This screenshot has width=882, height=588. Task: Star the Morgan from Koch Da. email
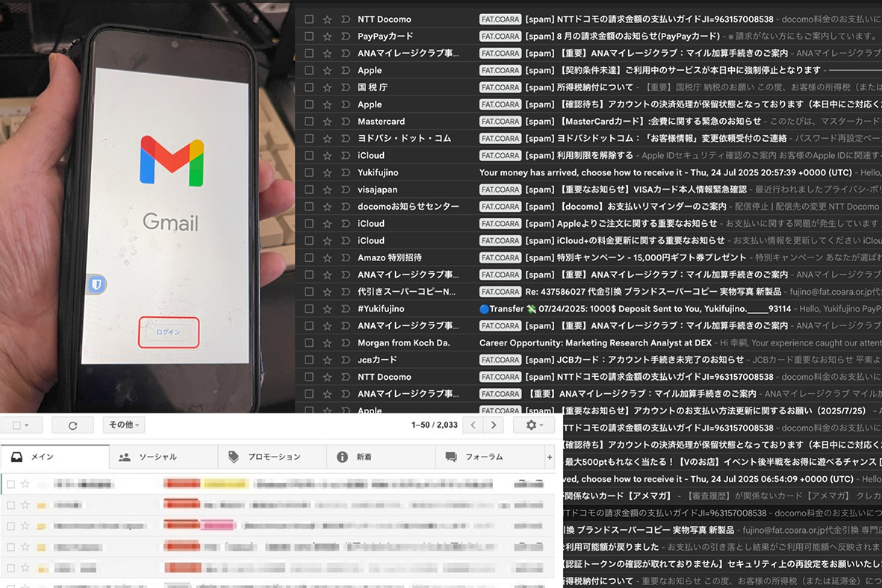(327, 343)
